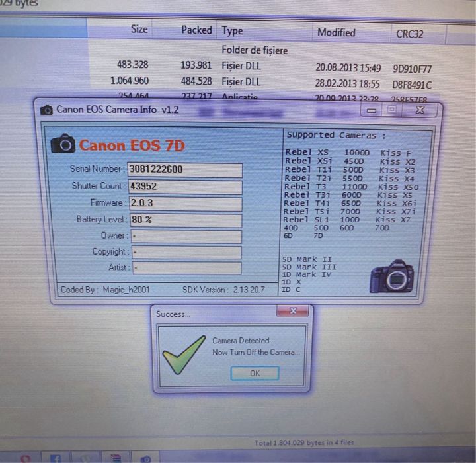Click the 'SDK Version : 2.13.20.7' text
The height and width of the screenshot is (463, 476).
pyautogui.click(x=223, y=290)
